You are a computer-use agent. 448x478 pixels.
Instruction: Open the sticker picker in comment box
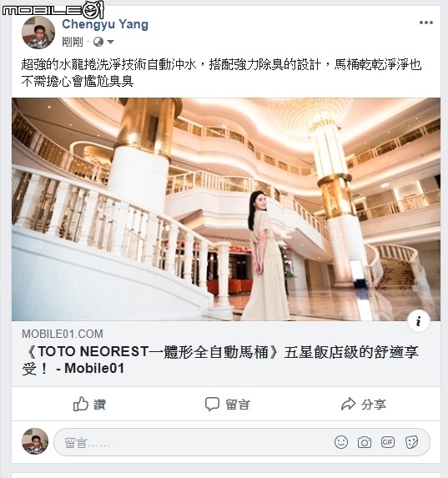pos(411,442)
